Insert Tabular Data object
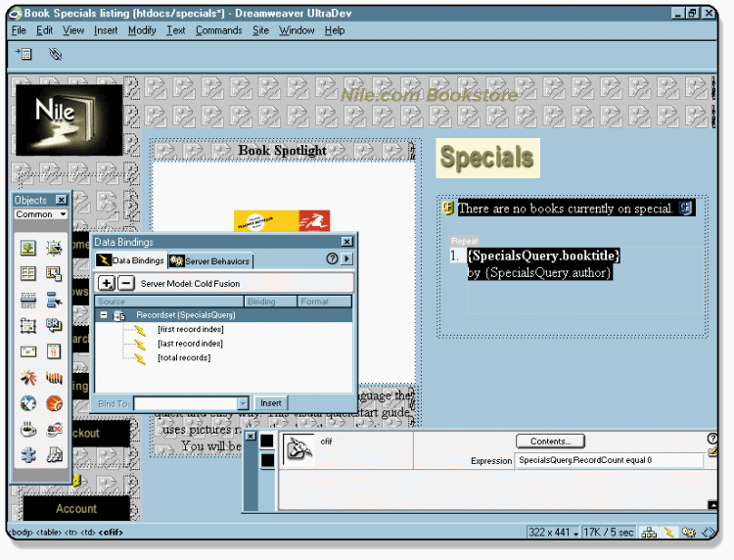The width and height of the screenshot is (734, 560). 54,273
